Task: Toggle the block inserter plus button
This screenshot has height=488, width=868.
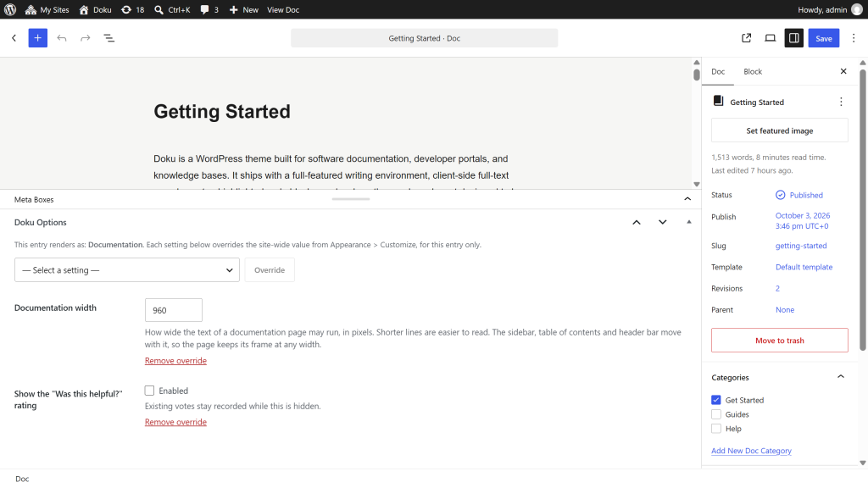Action: 37,38
